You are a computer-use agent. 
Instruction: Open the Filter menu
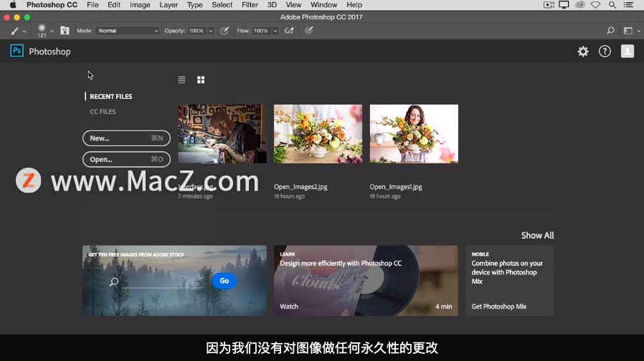click(x=250, y=5)
